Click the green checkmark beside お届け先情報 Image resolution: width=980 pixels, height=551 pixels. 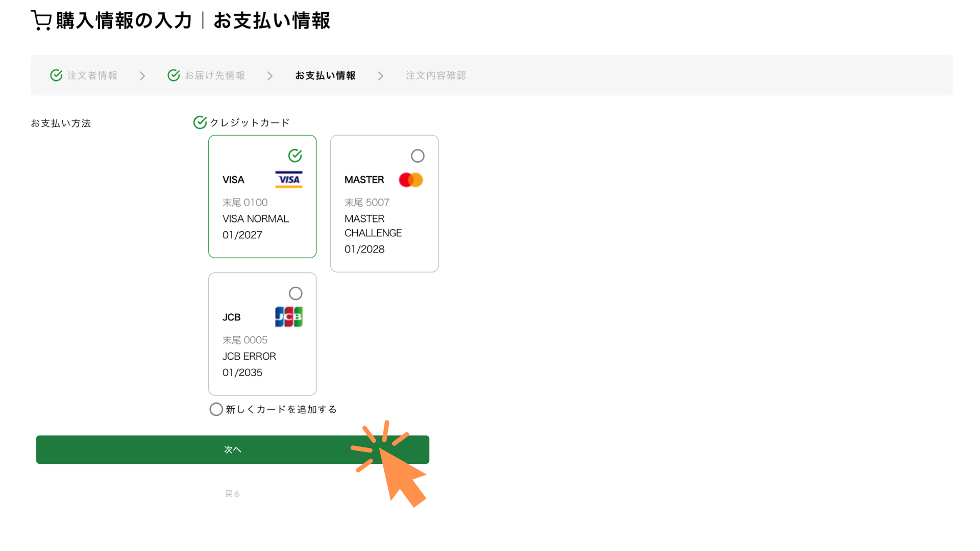174,76
